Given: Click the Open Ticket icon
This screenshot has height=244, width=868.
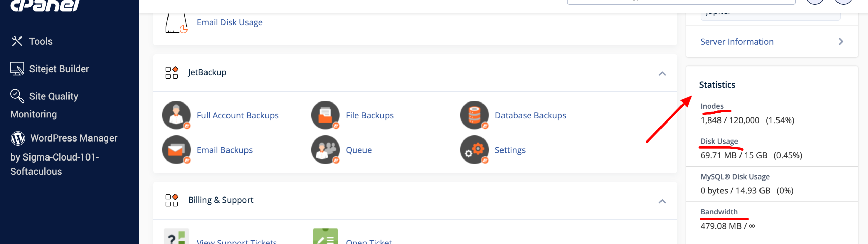Looking at the screenshot, I should coord(325,236).
